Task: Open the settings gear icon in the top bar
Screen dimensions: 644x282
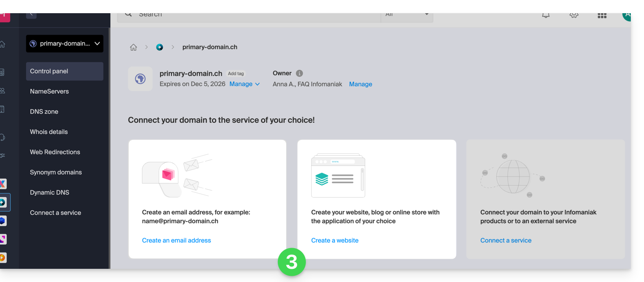Action: pos(574,15)
